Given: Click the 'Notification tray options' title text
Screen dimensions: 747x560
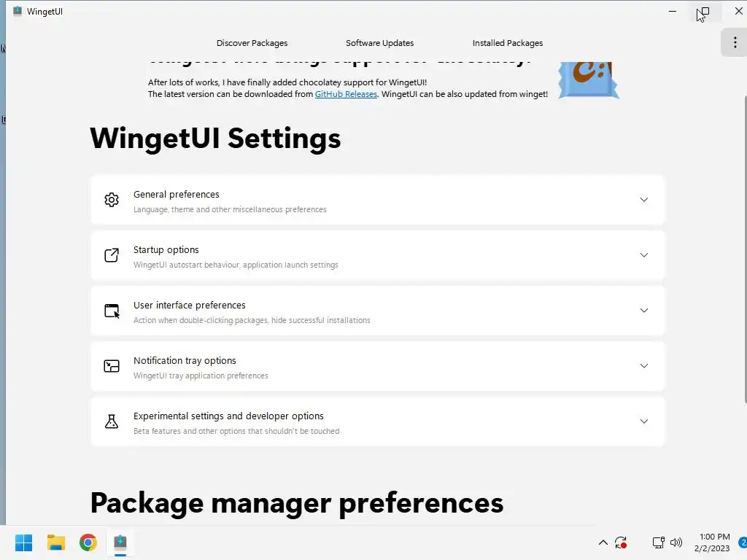Looking at the screenshot, I should (185, 360).
